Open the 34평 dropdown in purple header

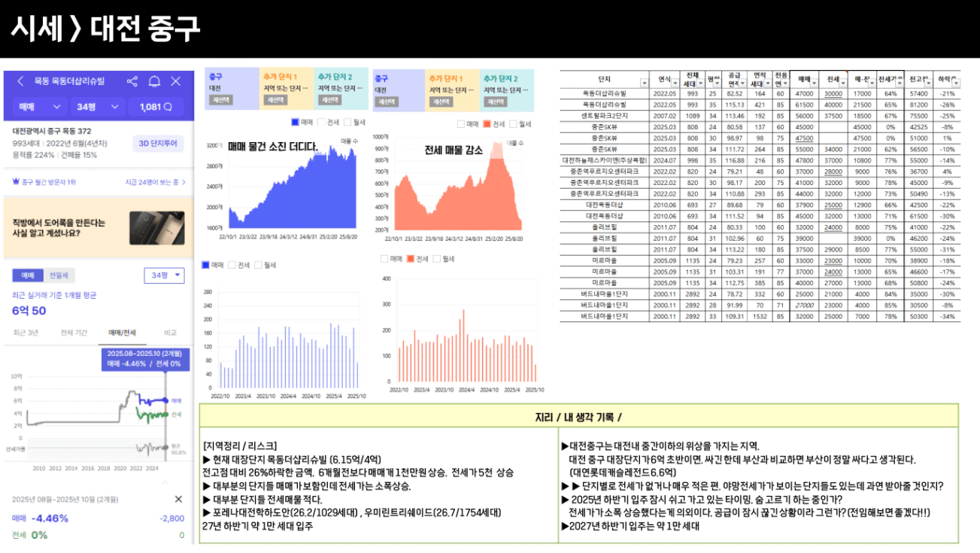pyautogui.click(x=97, y=107)
